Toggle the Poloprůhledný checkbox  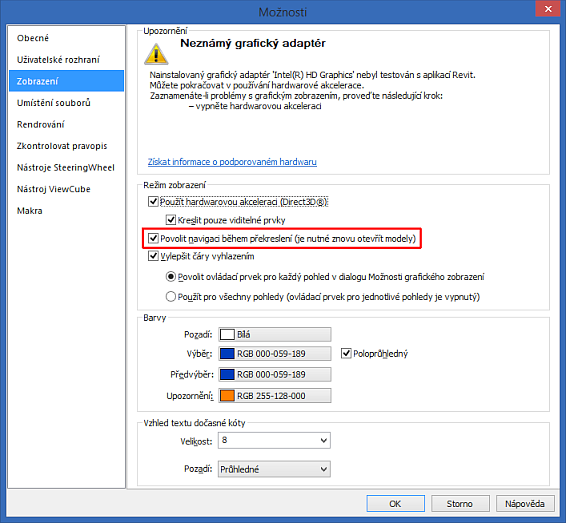(346, 353)
